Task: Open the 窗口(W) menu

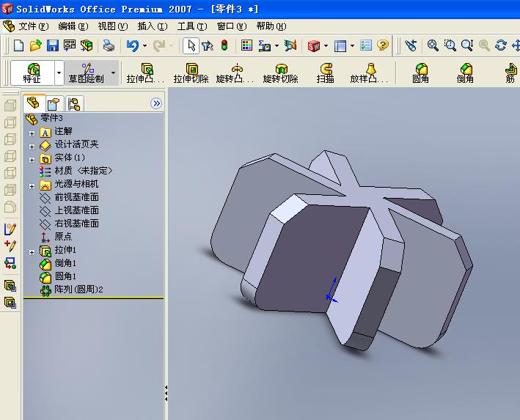Action: (x=232, y=26)
